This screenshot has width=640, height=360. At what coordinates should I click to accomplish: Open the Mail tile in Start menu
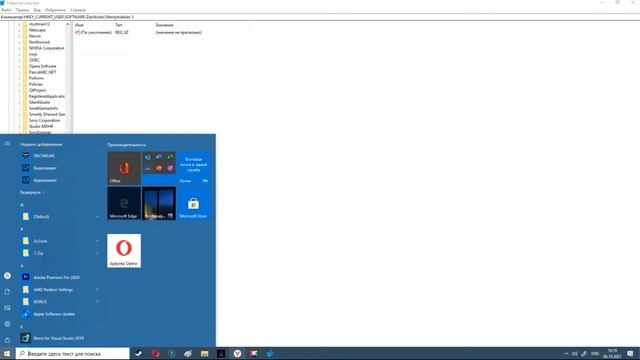tap(193, 168)
